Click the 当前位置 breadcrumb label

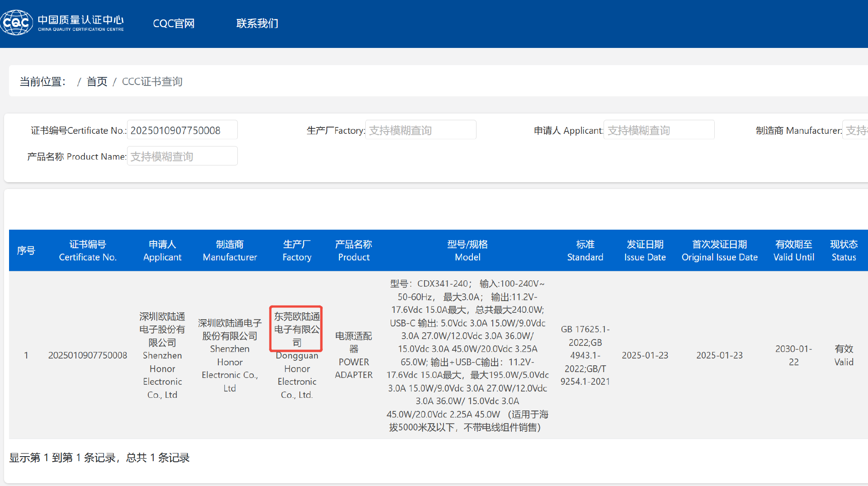(42, 82)
